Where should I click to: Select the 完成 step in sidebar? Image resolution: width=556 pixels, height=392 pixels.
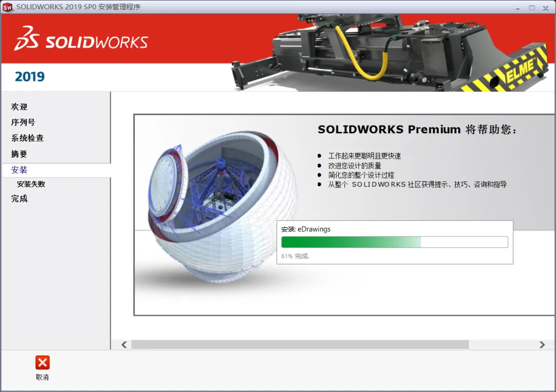pos(19,199)
